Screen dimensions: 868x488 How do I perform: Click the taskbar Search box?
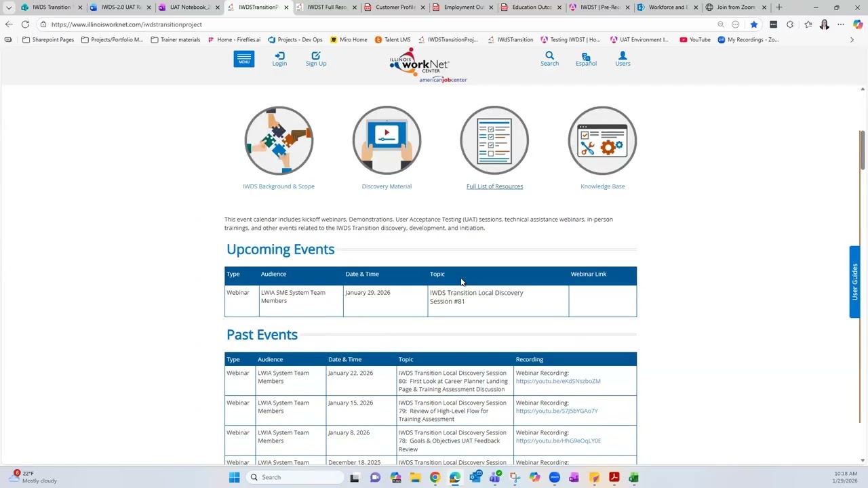point(295,477)
